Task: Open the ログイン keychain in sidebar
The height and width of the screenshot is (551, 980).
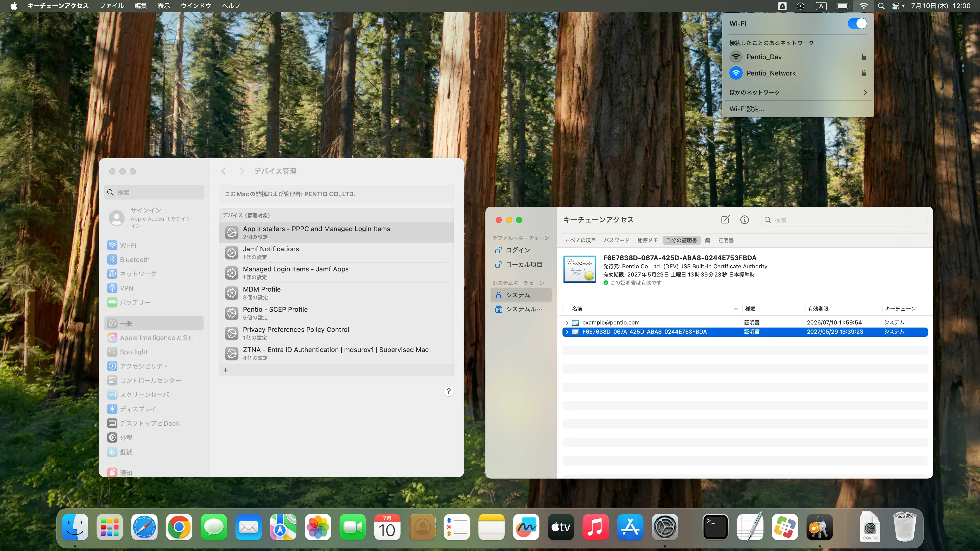Action: click(x=517, y=250)
